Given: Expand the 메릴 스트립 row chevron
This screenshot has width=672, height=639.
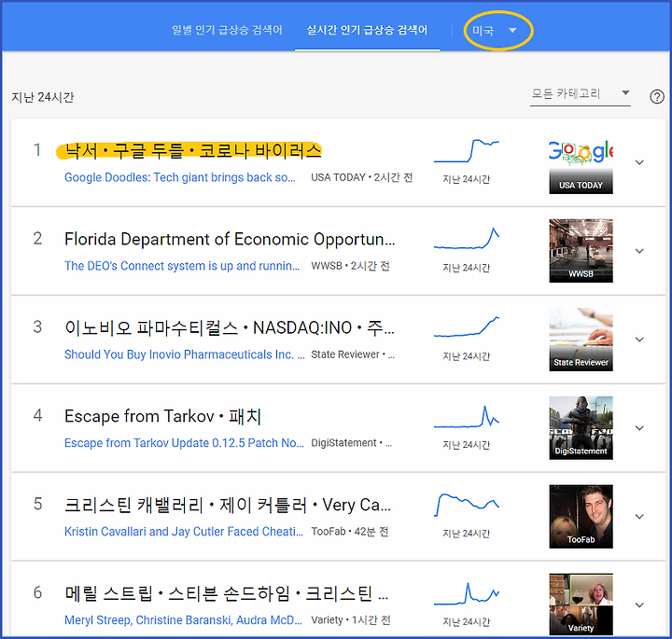Looking at the screenshot, I should 639,605.
